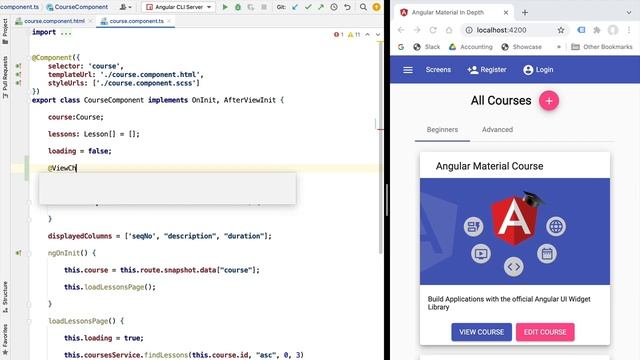Click gutter icon beside selector line

tap(18, 66)
